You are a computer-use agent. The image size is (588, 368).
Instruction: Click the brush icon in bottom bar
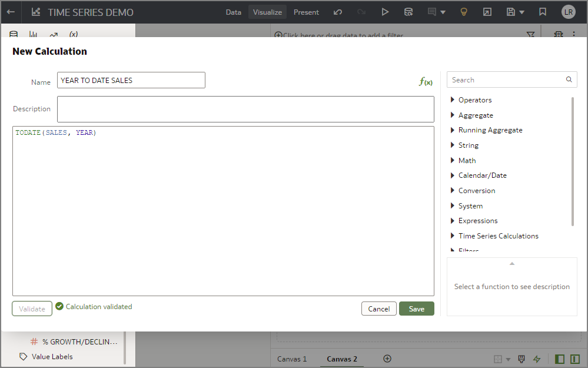521,359
